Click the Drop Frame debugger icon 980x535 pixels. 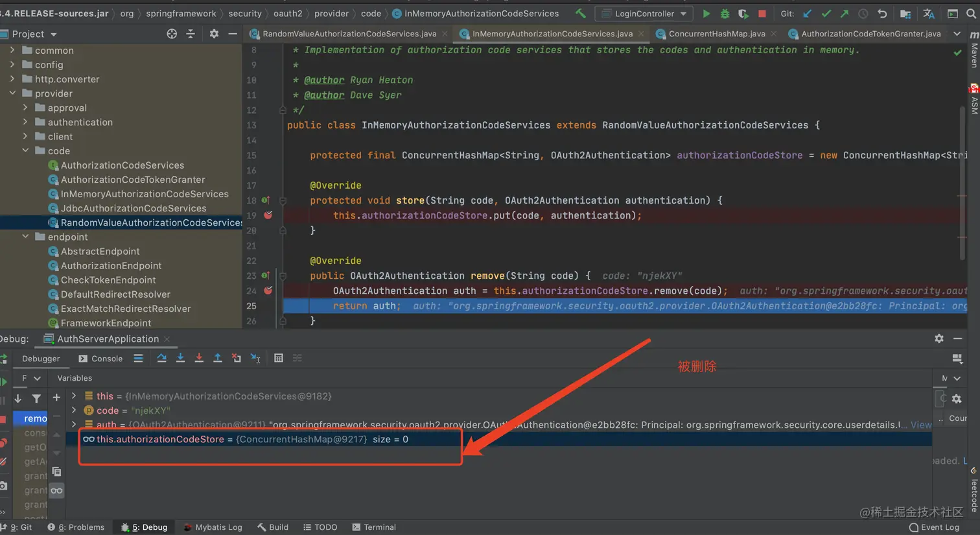[x=237, y=358]
